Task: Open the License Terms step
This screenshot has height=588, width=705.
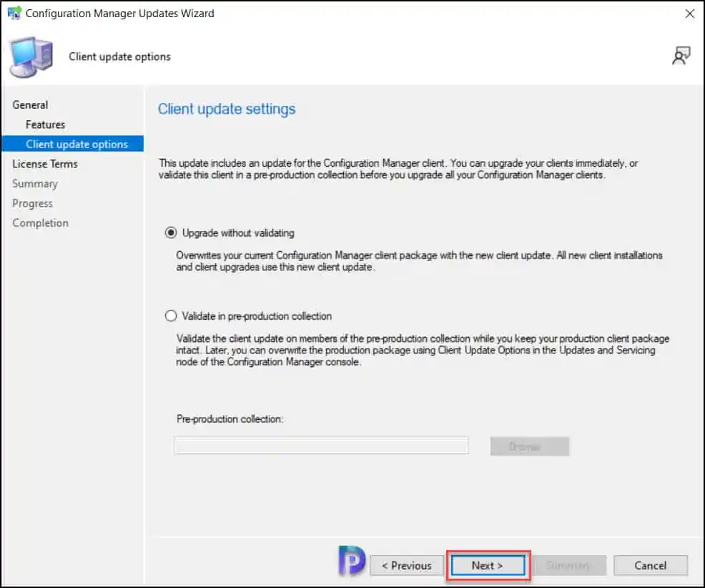Action: click(45, 164)
